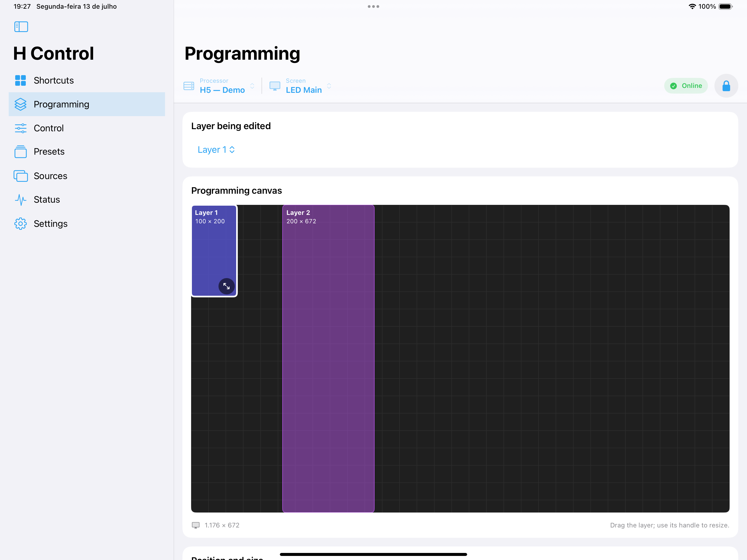Click the Settings gear icon
The image size is (747, 560).
[x=20, y=224]
